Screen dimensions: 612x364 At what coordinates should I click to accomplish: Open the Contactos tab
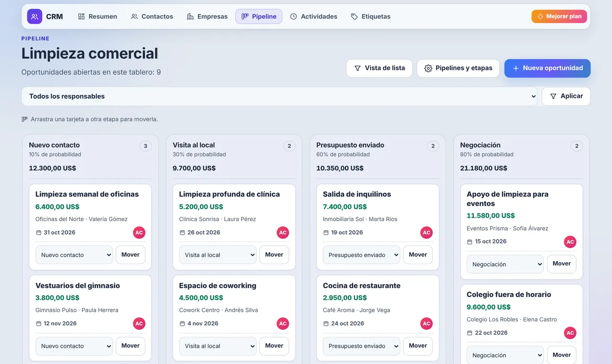[152, 16]
